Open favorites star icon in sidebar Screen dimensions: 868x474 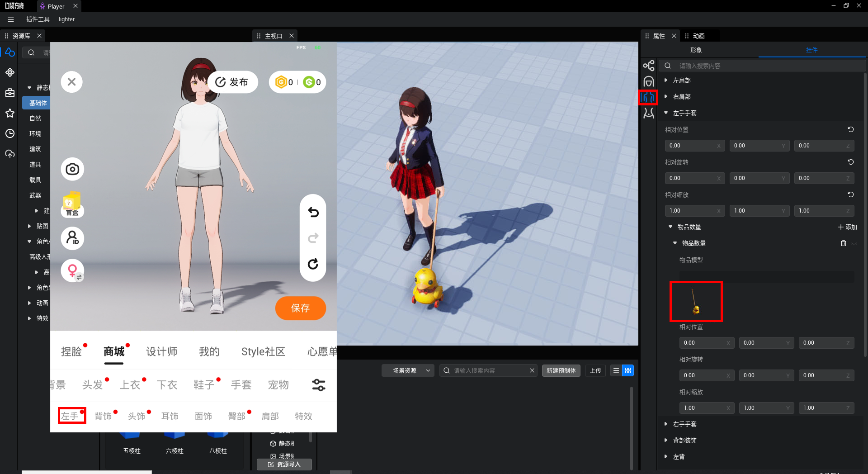click(x=10, y=113)
